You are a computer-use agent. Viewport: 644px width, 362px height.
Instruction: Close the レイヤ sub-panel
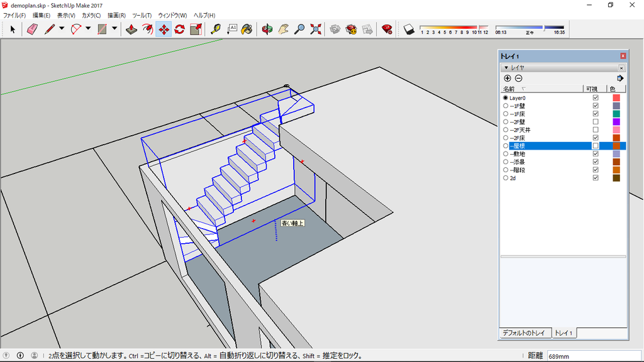pyautogui.click(x=621, y=68)
